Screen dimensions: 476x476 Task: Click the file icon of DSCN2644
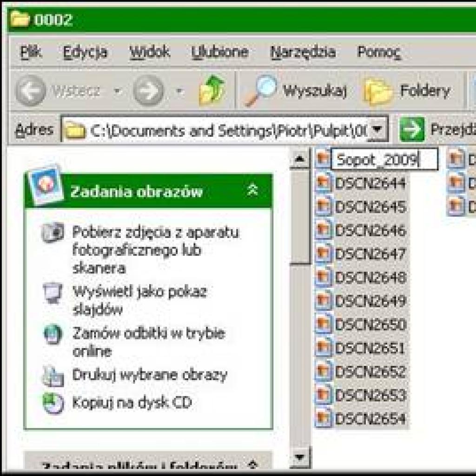tap(323, 182)
